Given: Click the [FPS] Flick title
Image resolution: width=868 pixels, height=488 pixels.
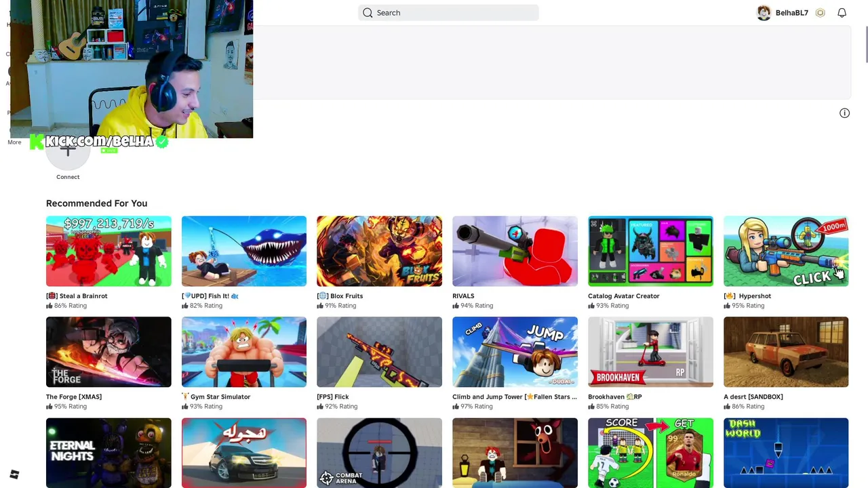Looking at the screenshot, I should click(333, 397).
